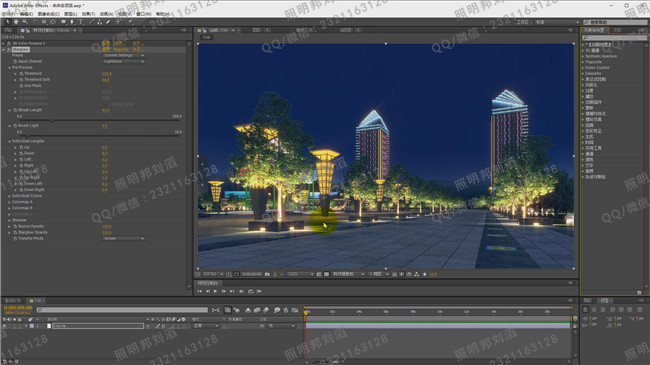Click the Threshold value 255.0
Image resolution: width=650 pixels, height=365 pixels.
tap(107, 74)
